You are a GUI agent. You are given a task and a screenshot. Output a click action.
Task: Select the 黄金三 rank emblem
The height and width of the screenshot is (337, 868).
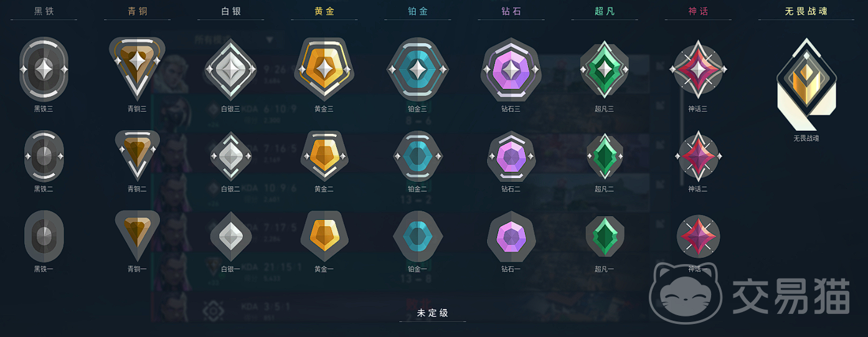pos(324,69)
